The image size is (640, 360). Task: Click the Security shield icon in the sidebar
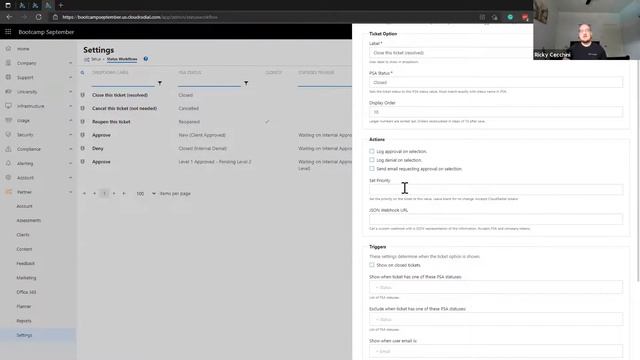coord(8,134)
